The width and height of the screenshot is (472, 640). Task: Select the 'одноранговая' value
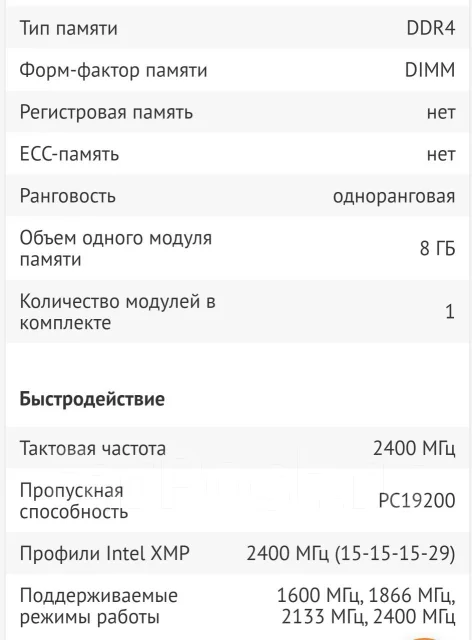pyautogui.click(x=394, y=196)
